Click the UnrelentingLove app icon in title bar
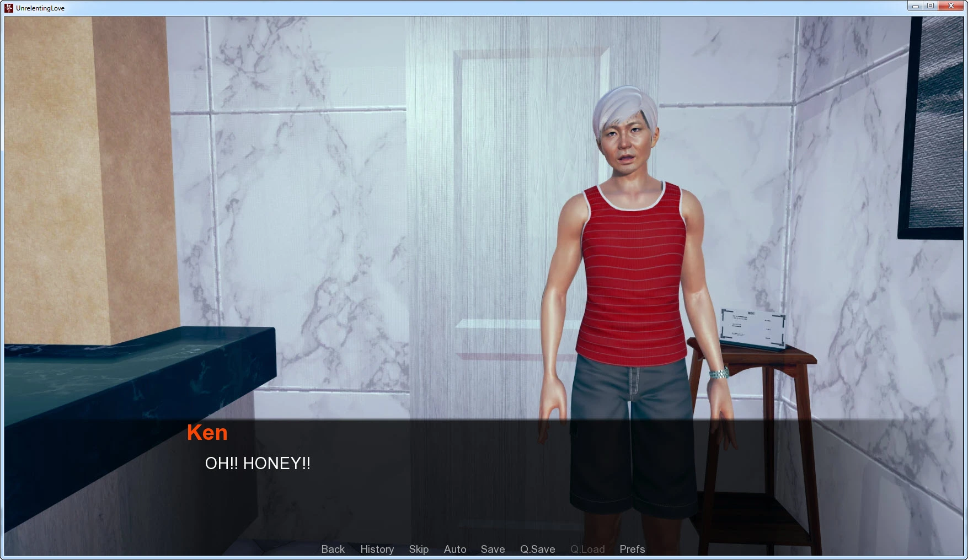 (9, 8)
